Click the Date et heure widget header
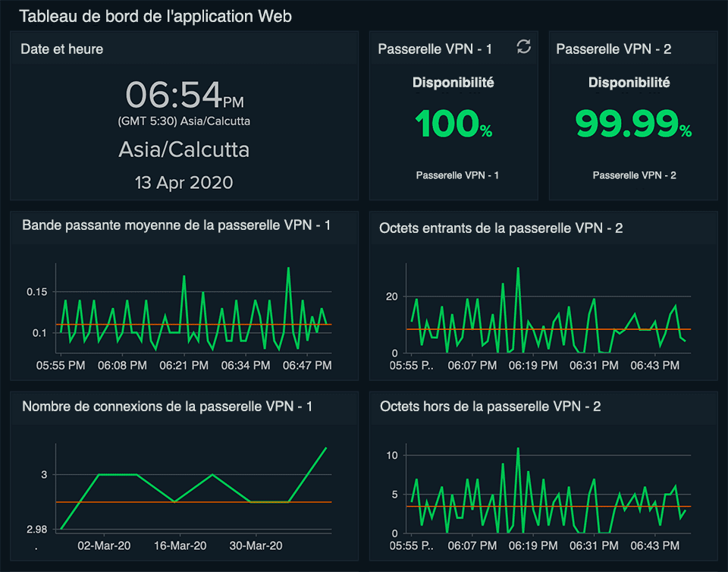The height and width of the screenshot is (572, 728). coord(61,49)
